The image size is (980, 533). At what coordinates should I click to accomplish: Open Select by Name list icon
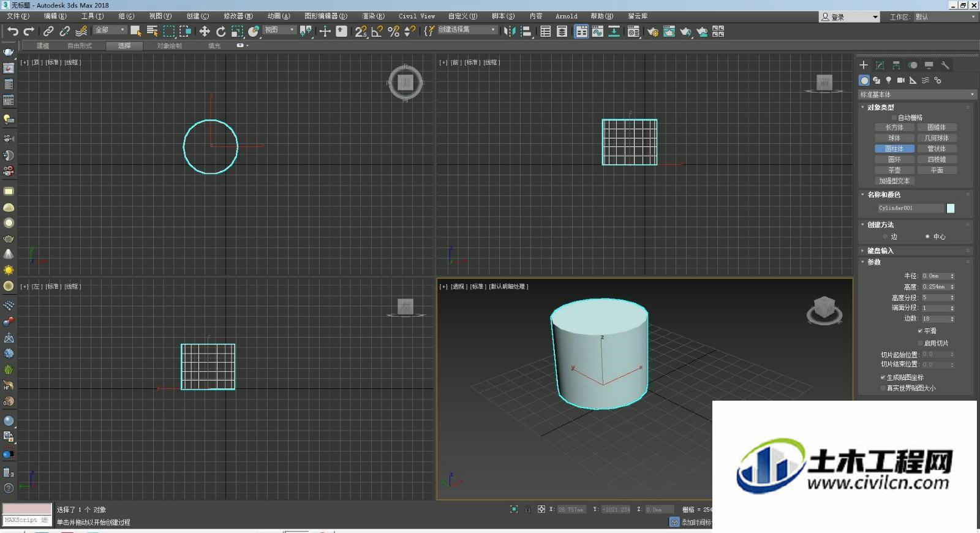[153, 31]
